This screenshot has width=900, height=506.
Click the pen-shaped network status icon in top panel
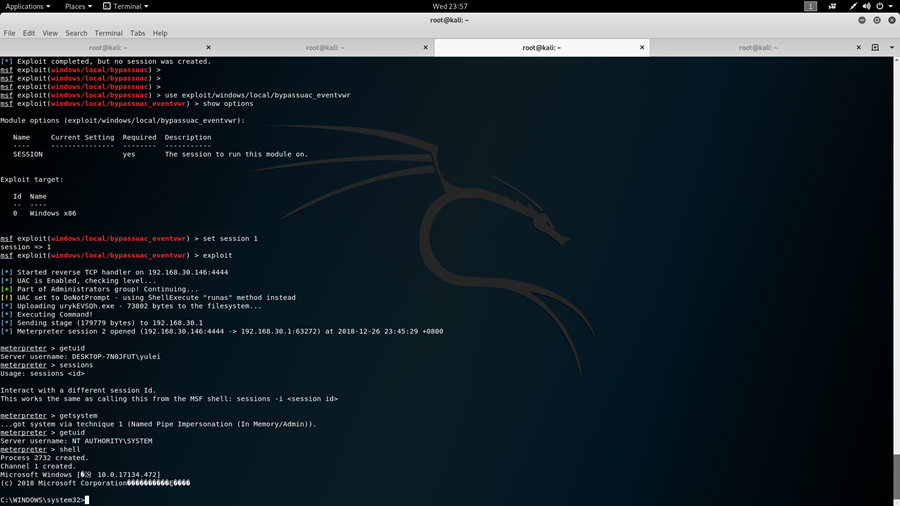tap(853, 6)
